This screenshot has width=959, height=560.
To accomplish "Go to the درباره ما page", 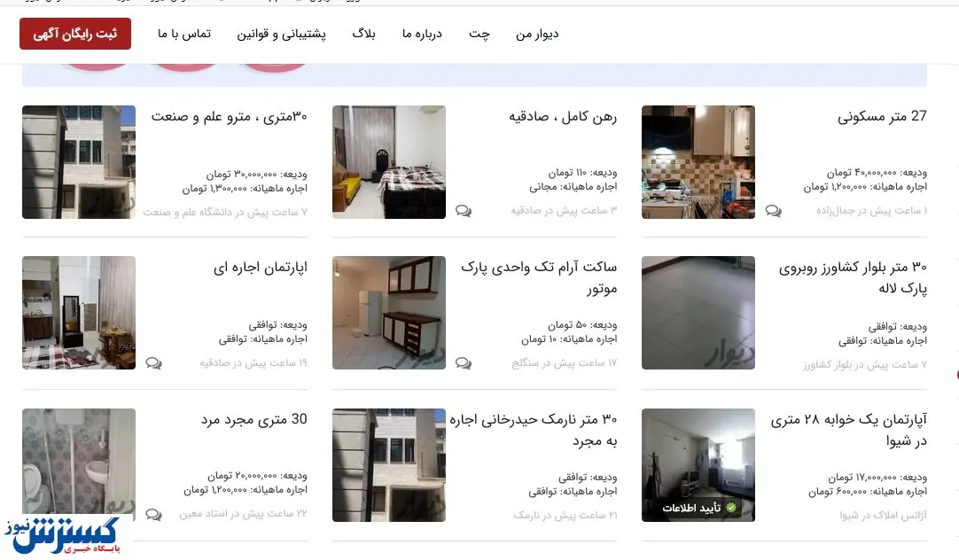I will 422,35.
